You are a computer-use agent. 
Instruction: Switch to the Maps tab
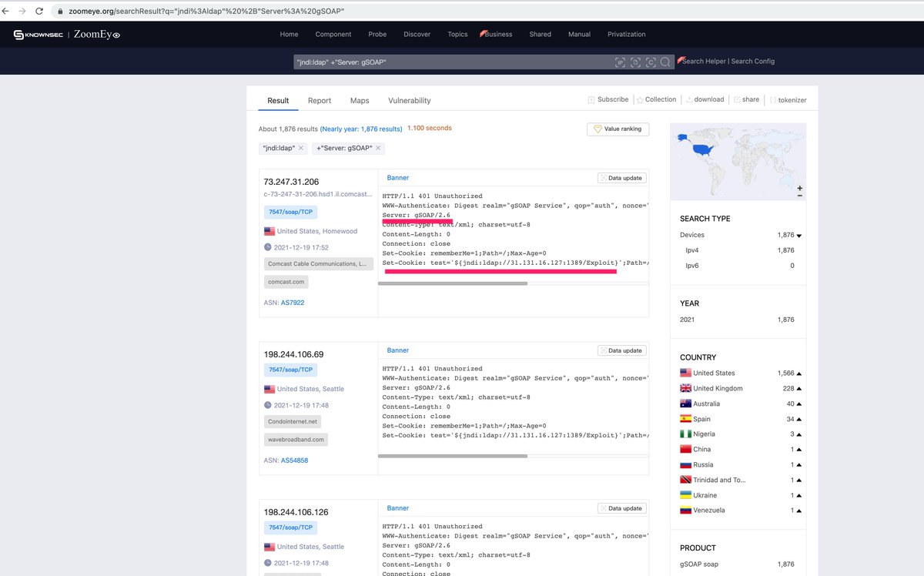click(360, 101)
